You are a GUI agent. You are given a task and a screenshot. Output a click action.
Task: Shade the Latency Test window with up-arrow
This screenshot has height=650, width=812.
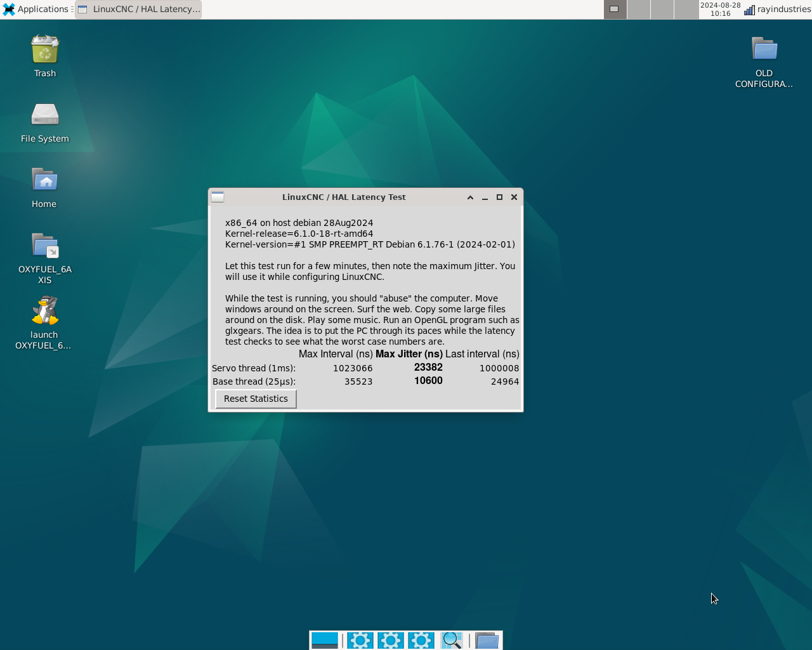click(x=470, y=197)
